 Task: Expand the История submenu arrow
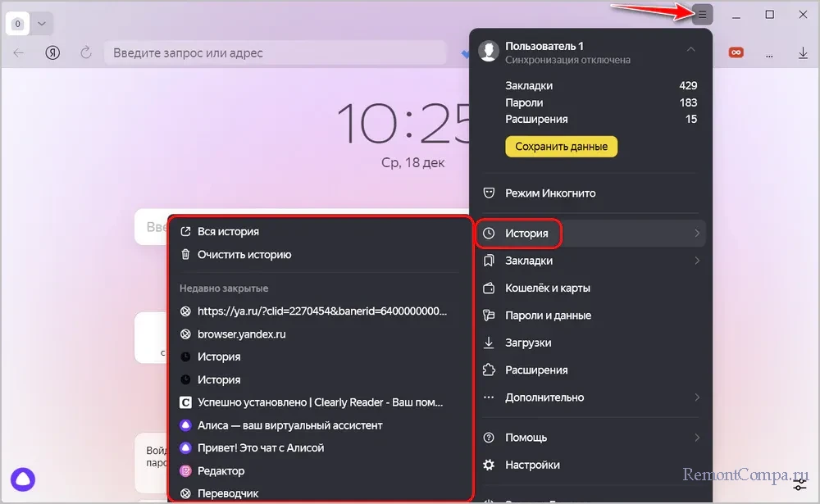point(696,234)
